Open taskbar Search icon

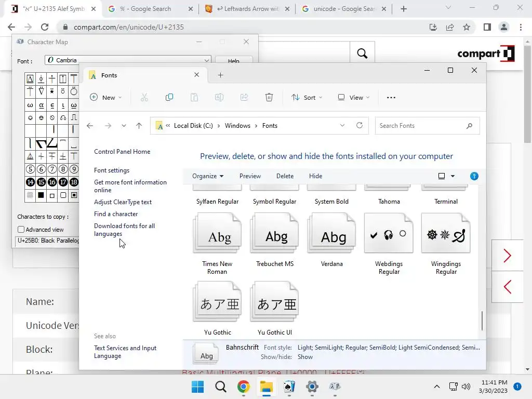[220, 387]
